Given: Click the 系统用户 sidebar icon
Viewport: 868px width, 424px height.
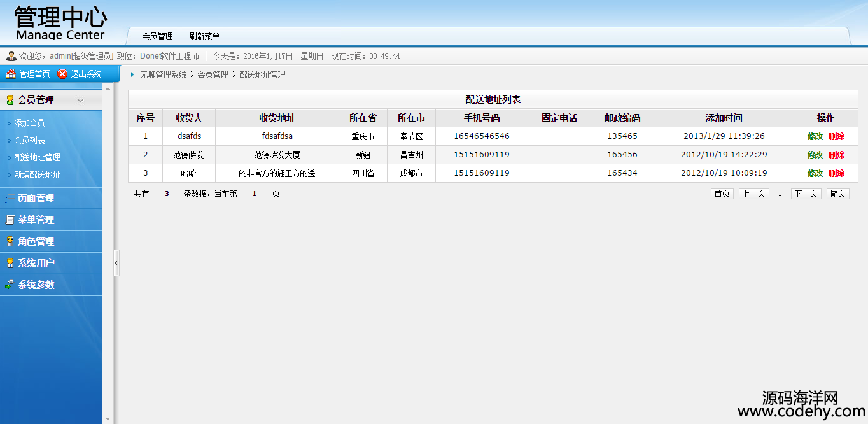Looking at the screenshot, I should tap(10, 263).
